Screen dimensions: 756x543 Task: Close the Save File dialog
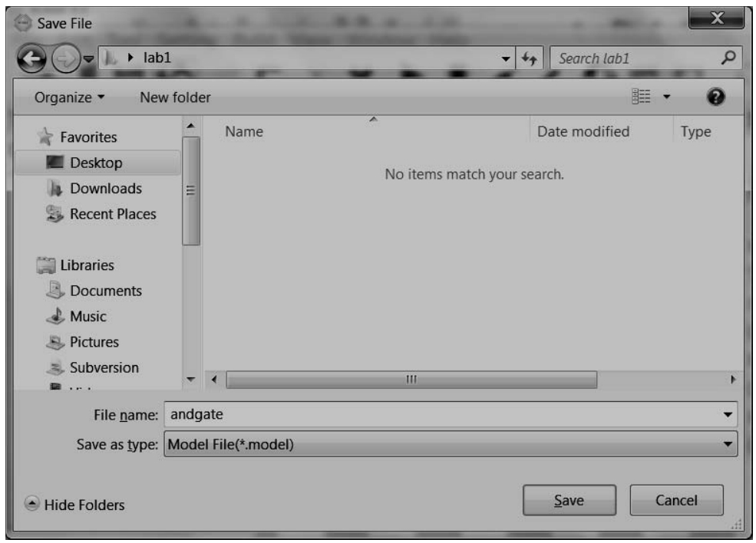[716, 18]
